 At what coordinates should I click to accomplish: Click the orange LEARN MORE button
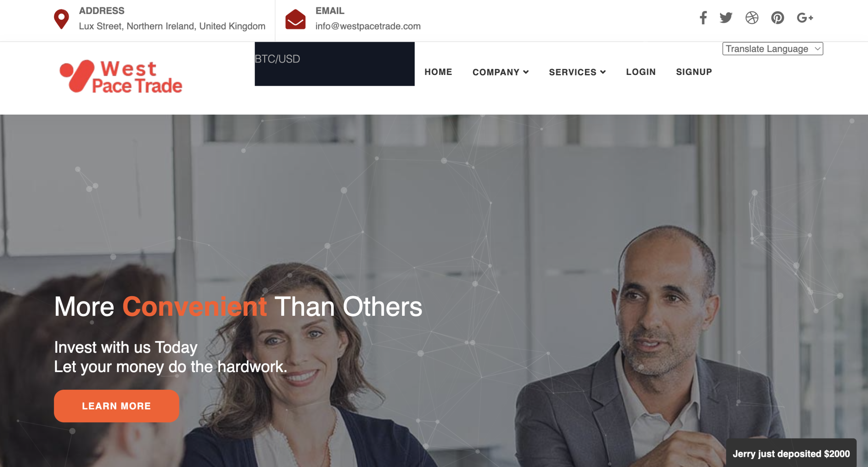pos(116,406)
